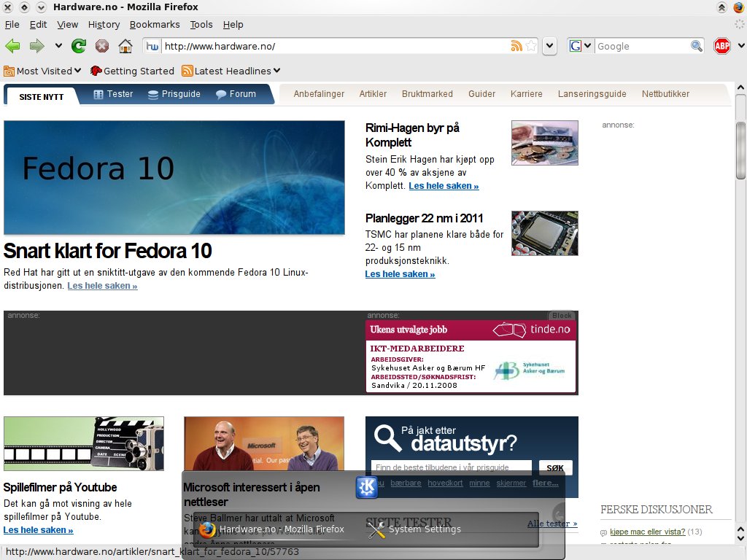Screen dimensions: 747x560
Task: Click the Fedora 10 banner image
Action: coord(174,177)
